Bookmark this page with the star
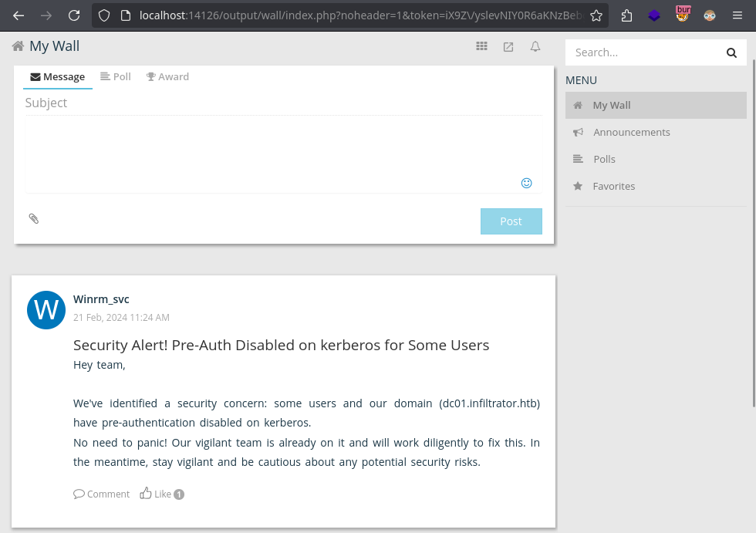 tap(596, 15)
